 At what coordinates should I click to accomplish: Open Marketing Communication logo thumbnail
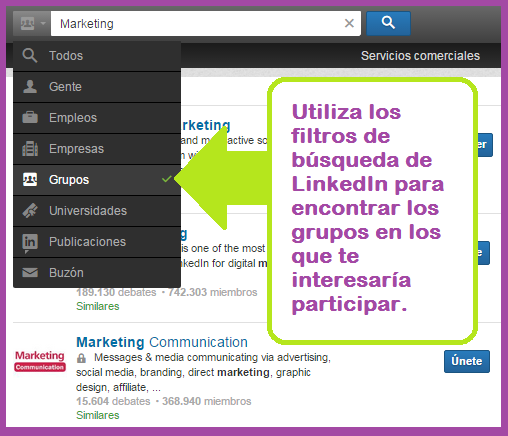(40, 361)
